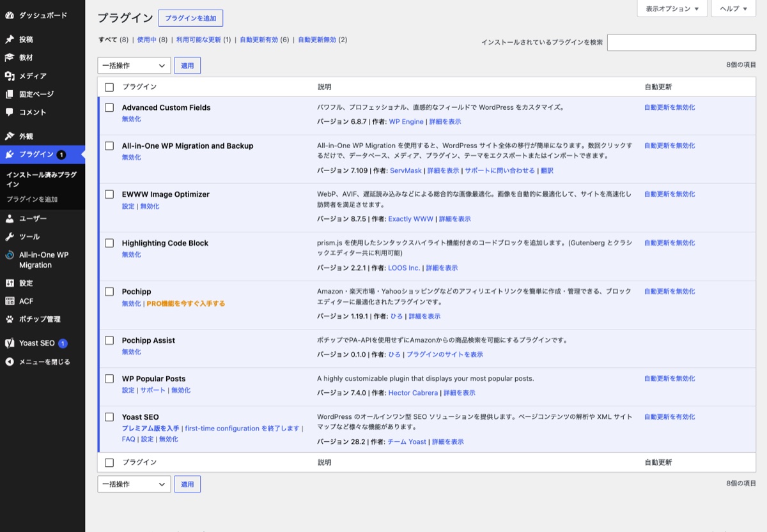Deactivate Advanced Custom Fields via 無効化 link
The image size is (767, 532).
(x=132, y=119)
